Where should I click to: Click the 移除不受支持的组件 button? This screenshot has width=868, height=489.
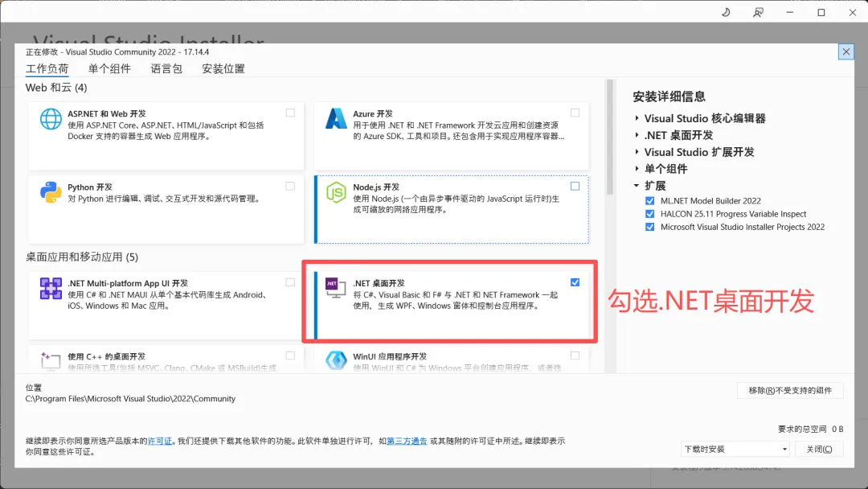coord(790,390)
